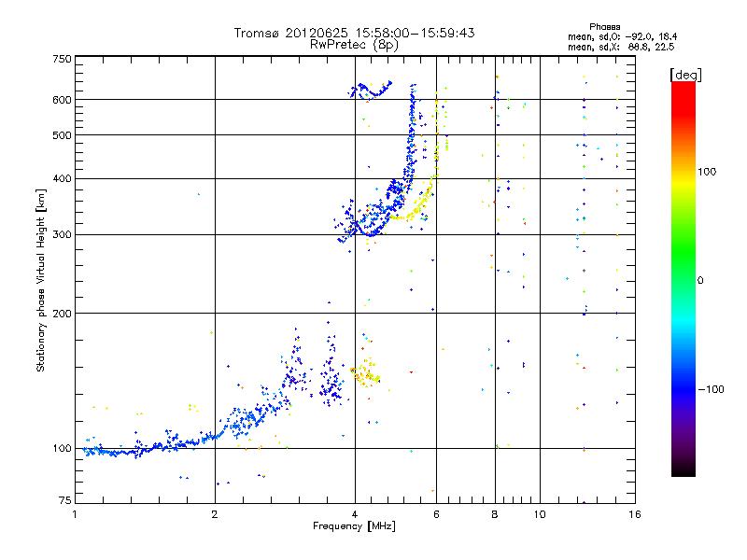
Task: Click the y-axis label '600'
Action: point(62,100)
